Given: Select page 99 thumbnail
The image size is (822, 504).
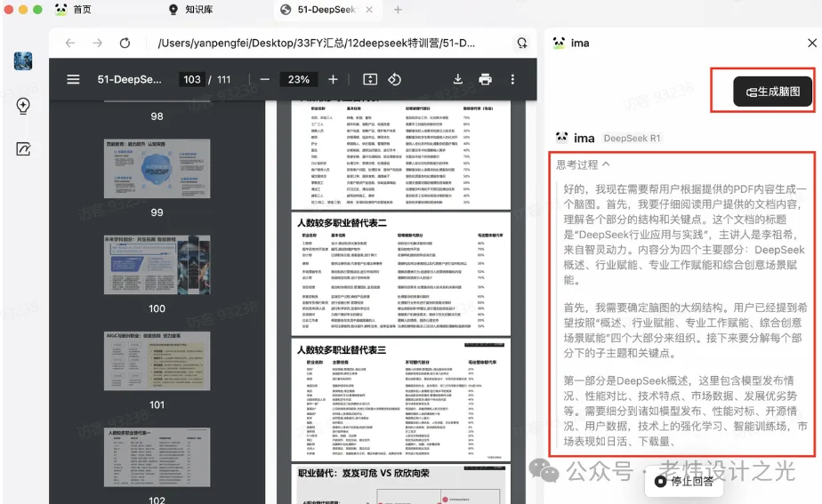Looking at the screenshot, I should 157,169.
